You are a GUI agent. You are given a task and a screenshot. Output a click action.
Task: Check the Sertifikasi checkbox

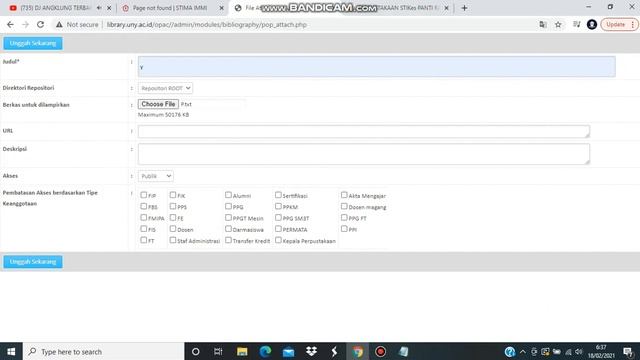pyautogui.click(x=278, y=195)
